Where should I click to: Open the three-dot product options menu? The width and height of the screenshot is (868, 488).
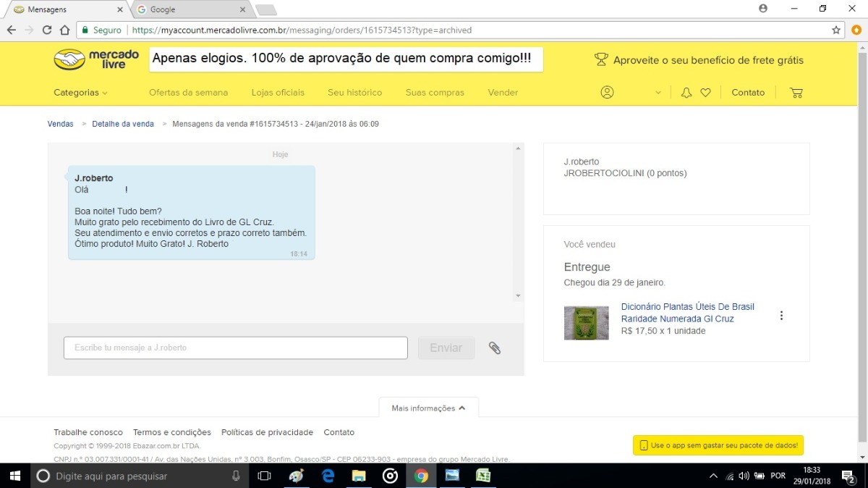coord(781,316)
